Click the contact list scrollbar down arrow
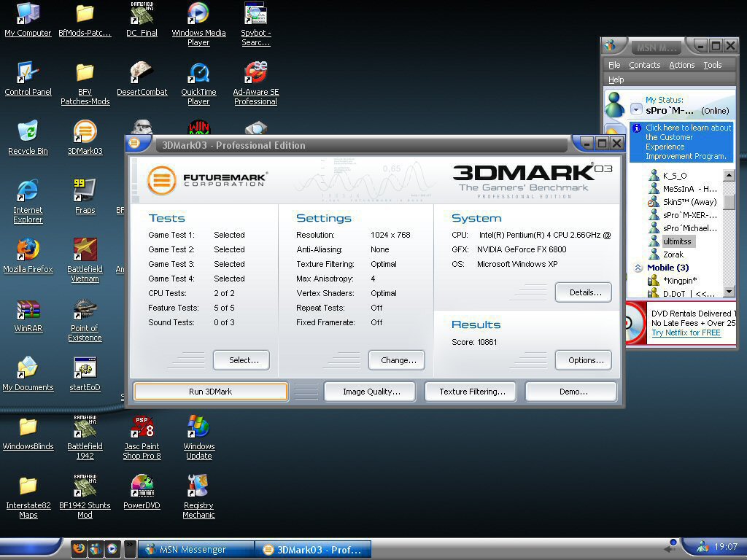 tap(729, 290)
